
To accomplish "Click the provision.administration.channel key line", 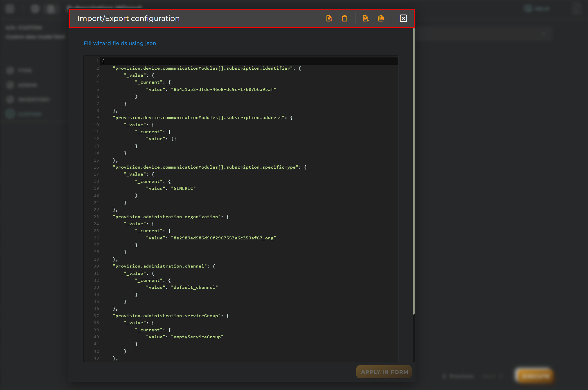I will point(164,266).
